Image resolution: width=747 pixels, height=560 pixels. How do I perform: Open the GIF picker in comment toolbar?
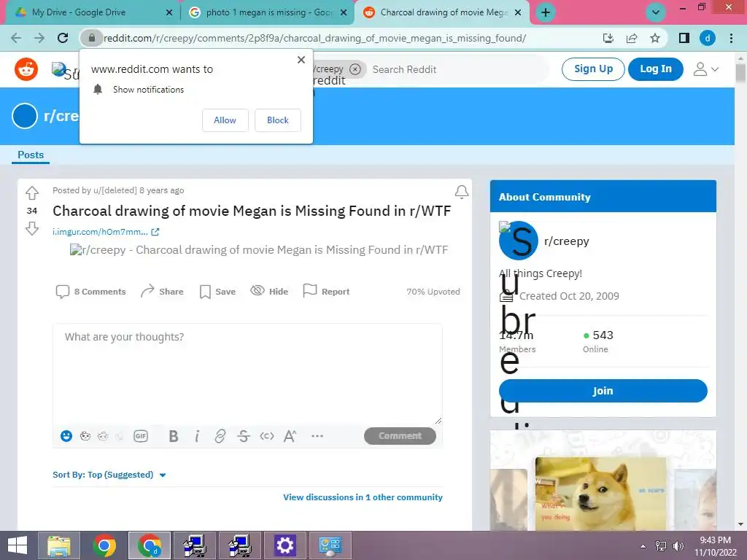coord(141,436)
